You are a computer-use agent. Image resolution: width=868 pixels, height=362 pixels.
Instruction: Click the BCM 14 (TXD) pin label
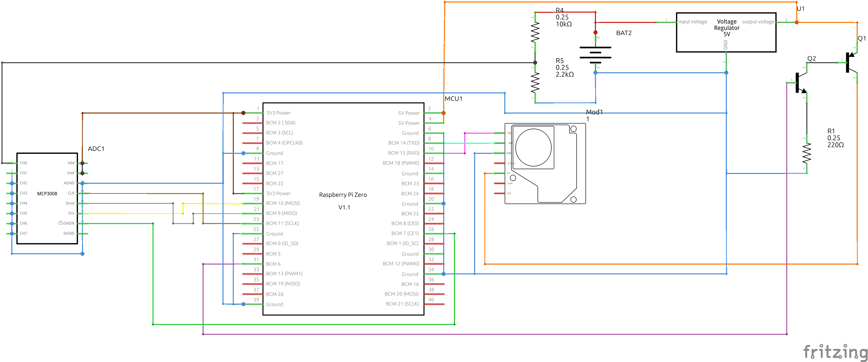click(403, 143)
